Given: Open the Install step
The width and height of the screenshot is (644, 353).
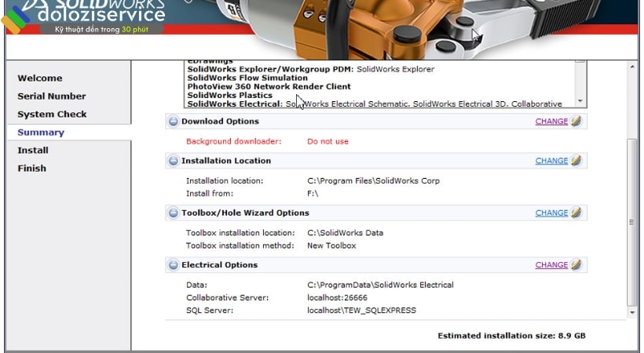Looking at the screenshot, I should point(33,151).
